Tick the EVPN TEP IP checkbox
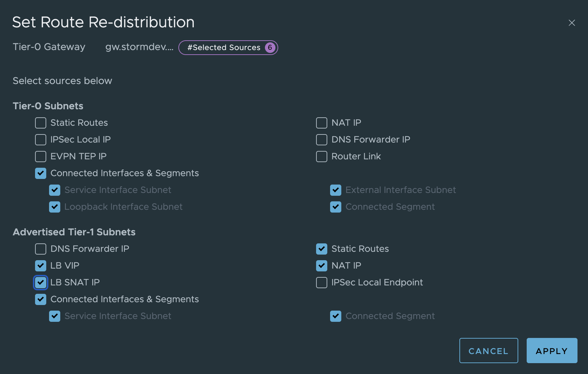 [41, 157]
